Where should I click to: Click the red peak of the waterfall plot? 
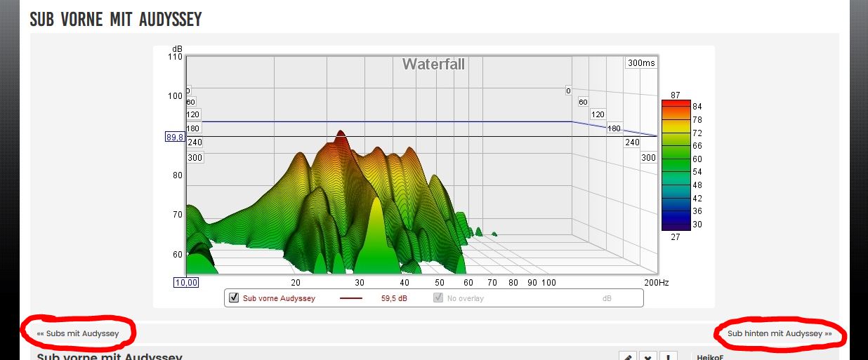pos(341,135)
